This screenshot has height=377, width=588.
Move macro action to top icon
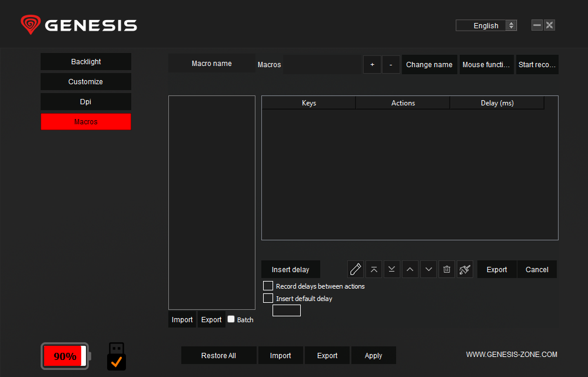(x=374, y=269)
